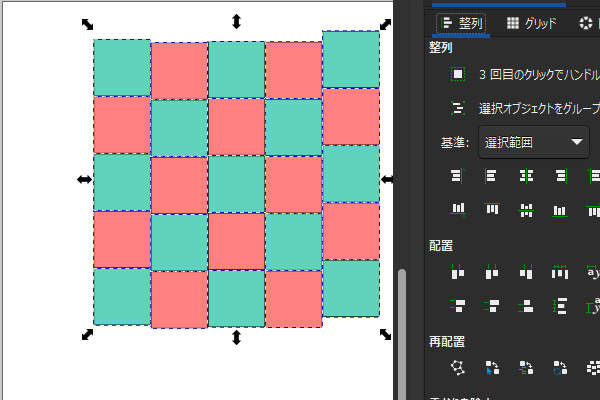Screen dimensions: 600x400
Task: Distribute centers equidistantly vertically
Action: pos(491,306)
